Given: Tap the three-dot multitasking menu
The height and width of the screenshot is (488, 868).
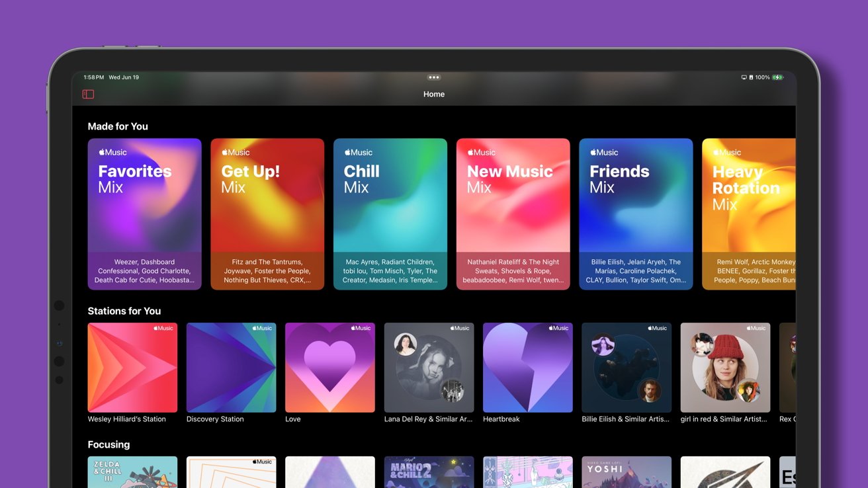Looking at the screenshot, I should coord(434,77).
